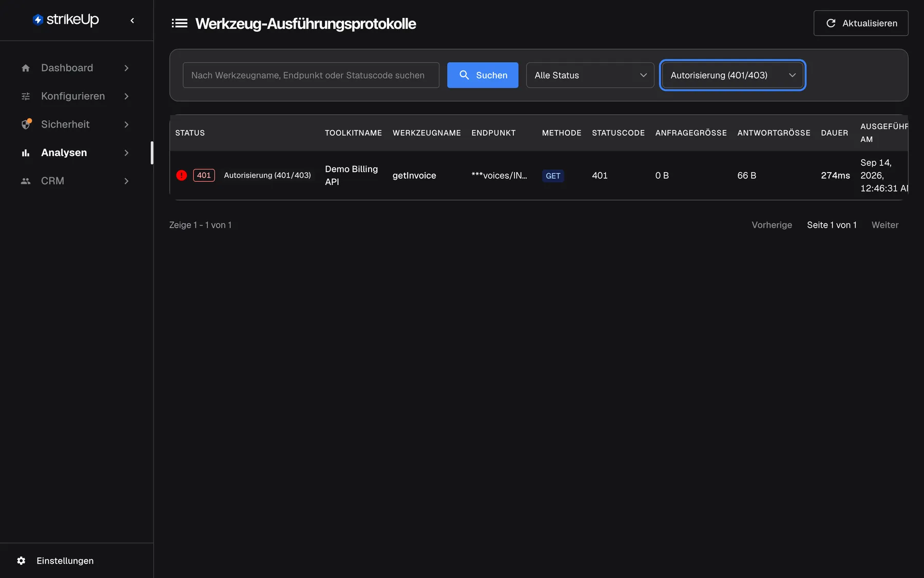Expand the Konfigurieren menu chevron
This screenshot has height=578, width=924.
click(x=126, y=96)
